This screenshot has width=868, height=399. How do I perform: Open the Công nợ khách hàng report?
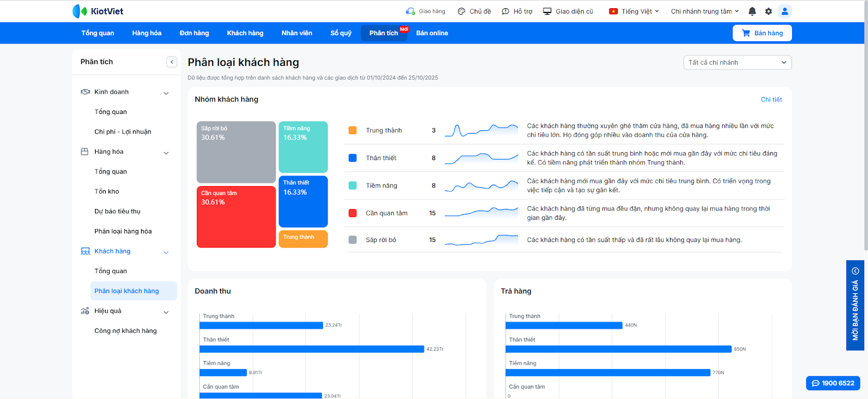pos(125,331)
